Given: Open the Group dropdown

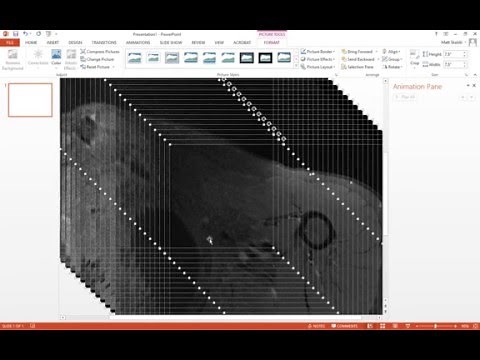Looking at the screenshot, I should [392, 59].
